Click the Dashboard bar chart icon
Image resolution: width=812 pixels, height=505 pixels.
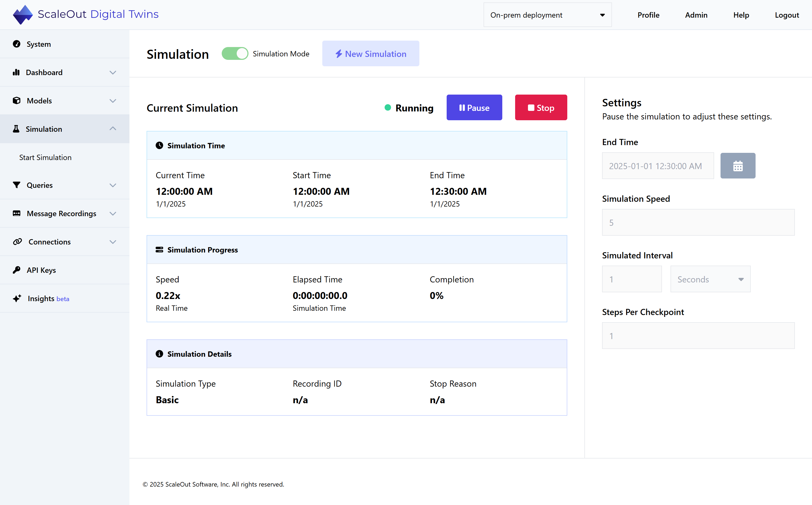click(16, 72)
